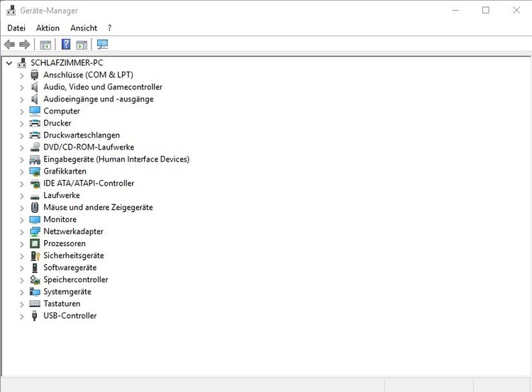Viewport: 532px width, 392px height.
Task: Open the Ansicht menu
Action: pyautogui.click(x=84, y=28)
